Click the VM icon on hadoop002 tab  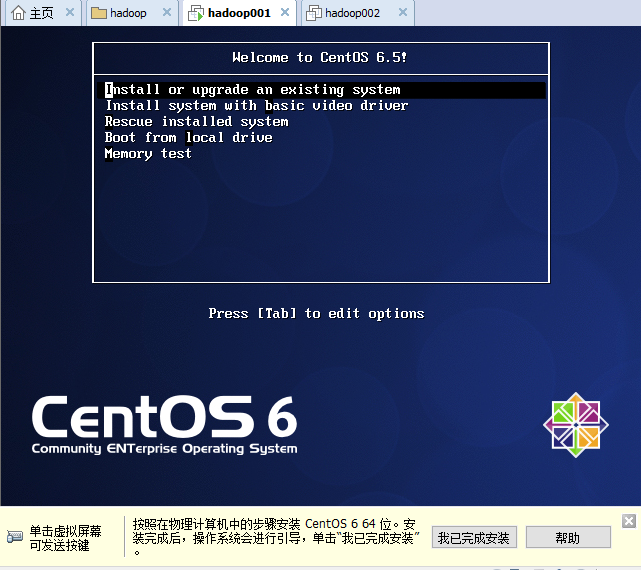[314, 13]
